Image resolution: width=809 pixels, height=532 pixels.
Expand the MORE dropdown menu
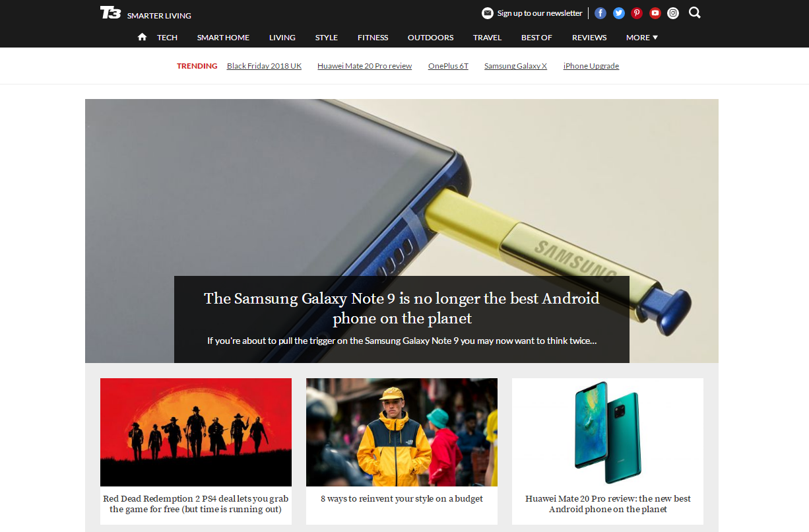click(x=642, y=38)
